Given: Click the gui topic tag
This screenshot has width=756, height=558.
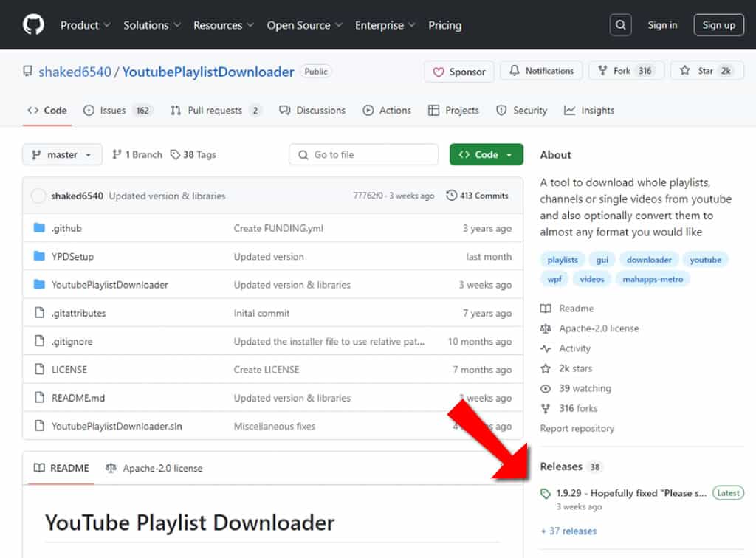Looking at the screenshot, I should [x=602, y=260].
